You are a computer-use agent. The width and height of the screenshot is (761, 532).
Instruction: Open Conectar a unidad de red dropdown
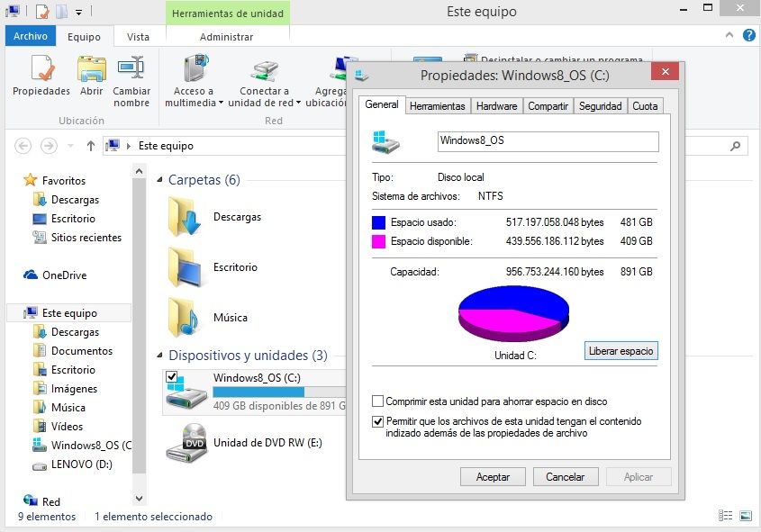[298, 103]
